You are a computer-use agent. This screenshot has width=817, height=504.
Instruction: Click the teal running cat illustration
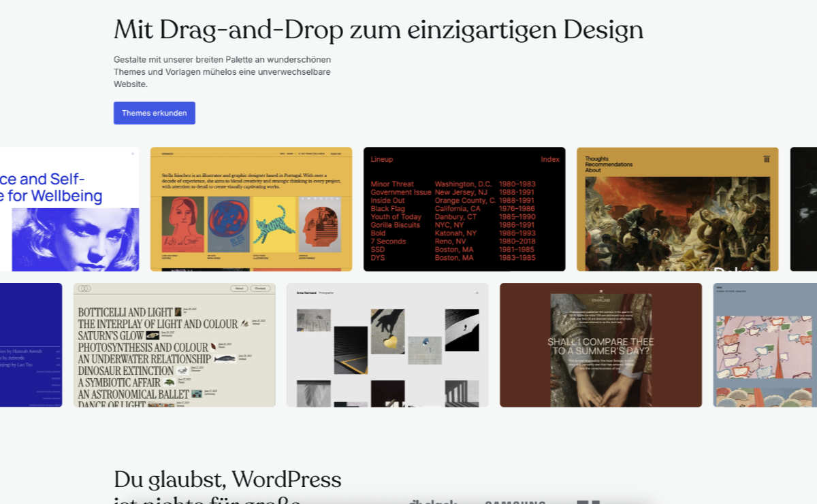274,224
